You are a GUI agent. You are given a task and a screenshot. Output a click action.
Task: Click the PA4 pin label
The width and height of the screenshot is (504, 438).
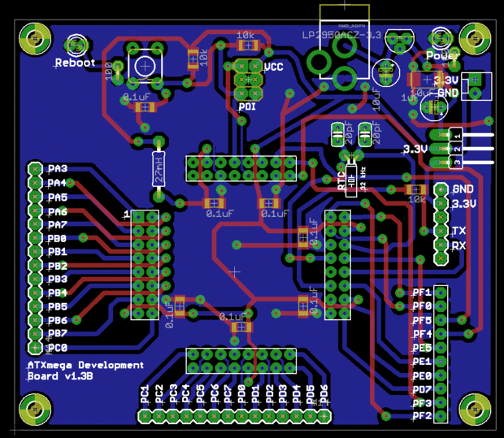point(57,183)
